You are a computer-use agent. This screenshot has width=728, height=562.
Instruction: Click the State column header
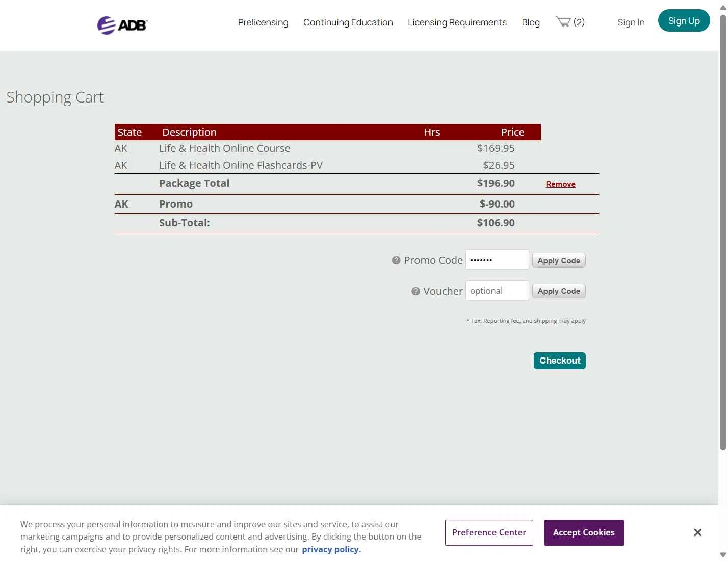tap(129, 132)
